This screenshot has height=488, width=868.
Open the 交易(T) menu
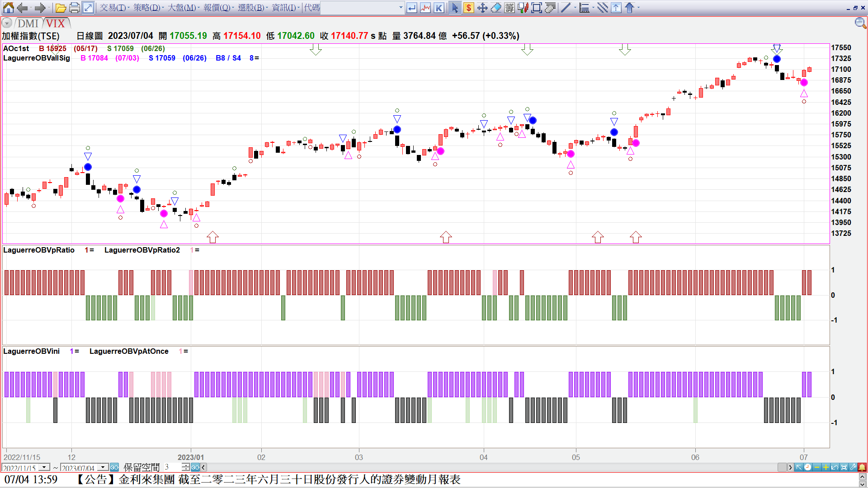(113, 8)
